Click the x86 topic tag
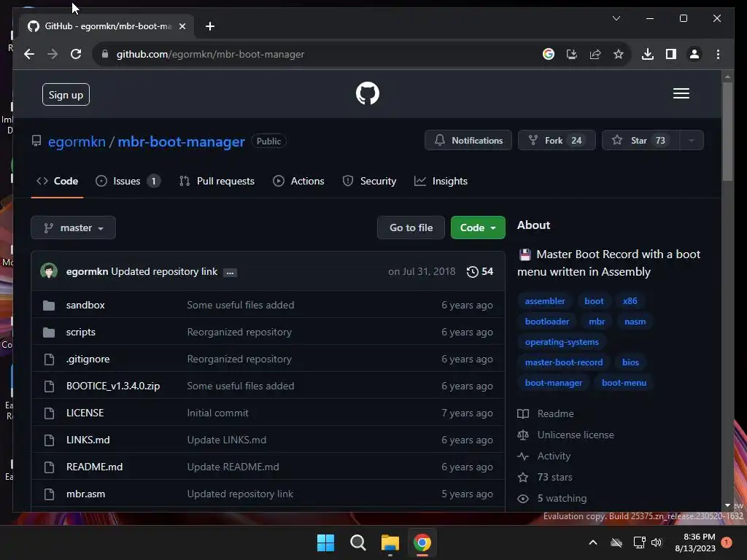Image resolution: width=747 pixels, height=560 pixels. (630, 301)
